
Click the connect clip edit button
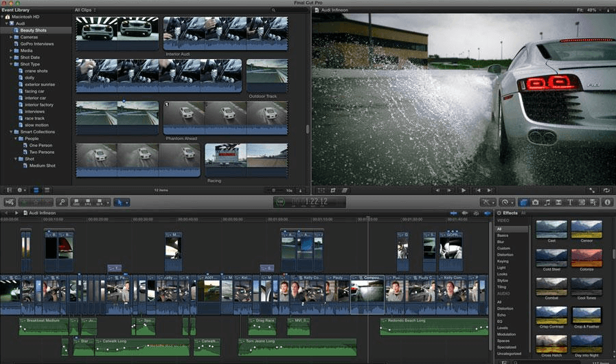click(77, 202)
